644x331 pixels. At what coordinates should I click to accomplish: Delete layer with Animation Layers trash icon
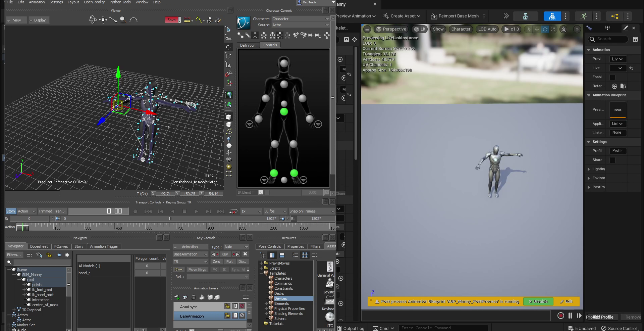[x=194, y=297]
